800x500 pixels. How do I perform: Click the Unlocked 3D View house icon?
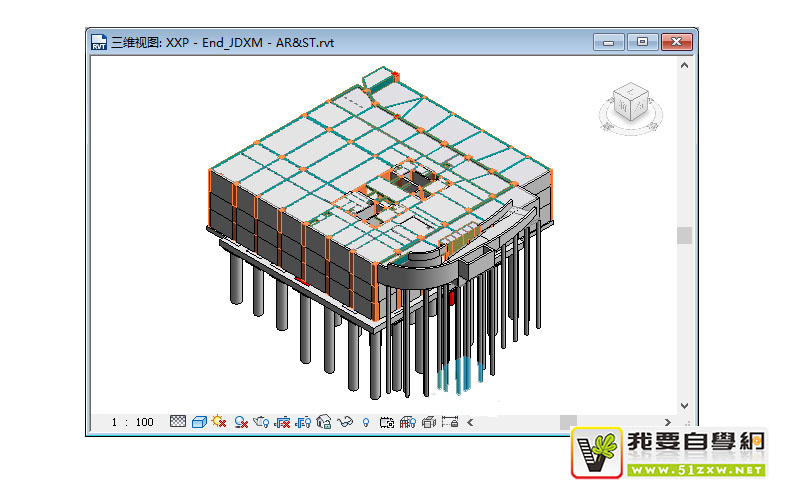point(324,422)
